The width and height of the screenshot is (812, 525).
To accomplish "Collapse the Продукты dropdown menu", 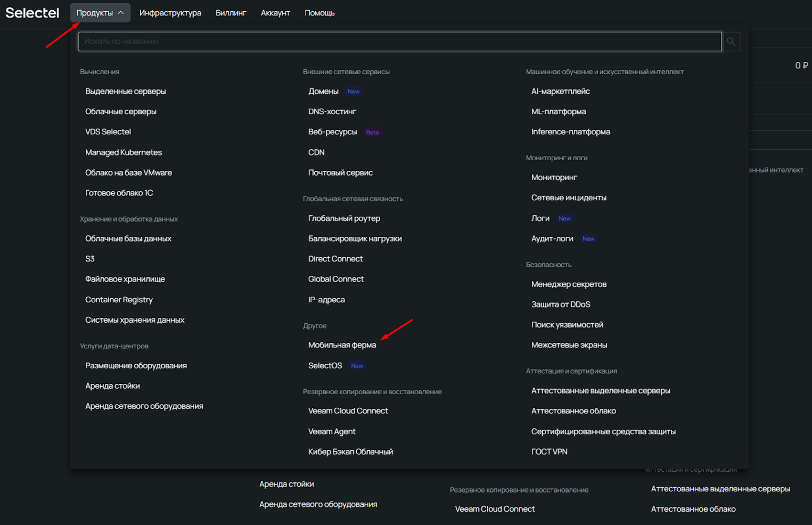I will tap(100, 13).
